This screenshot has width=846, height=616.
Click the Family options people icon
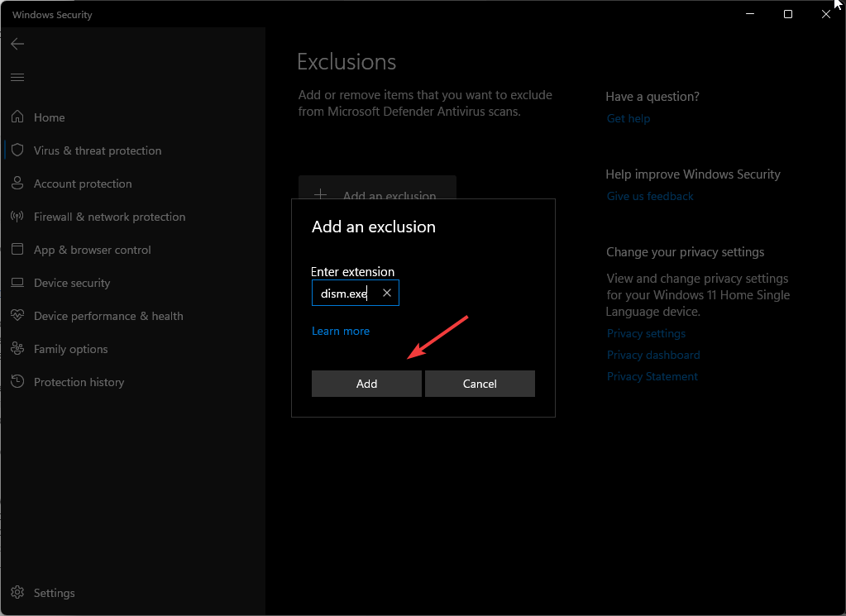click(17, 348)
